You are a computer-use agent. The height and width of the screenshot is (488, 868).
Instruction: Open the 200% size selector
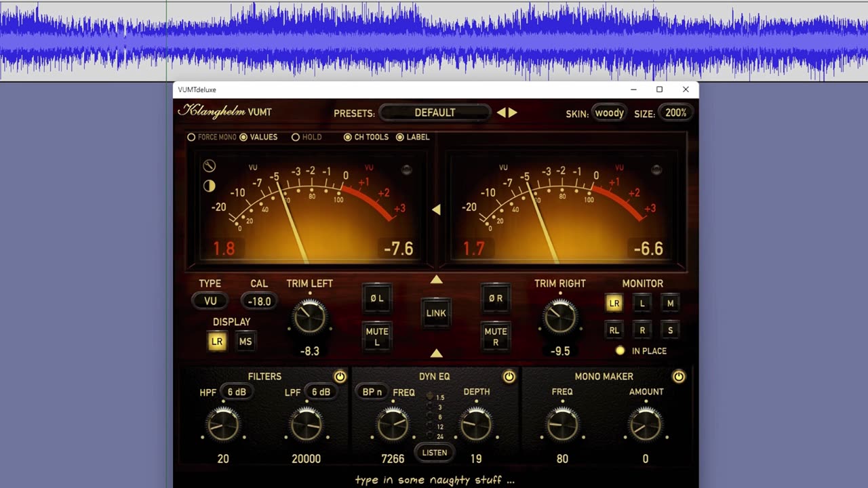coord(675,113)
